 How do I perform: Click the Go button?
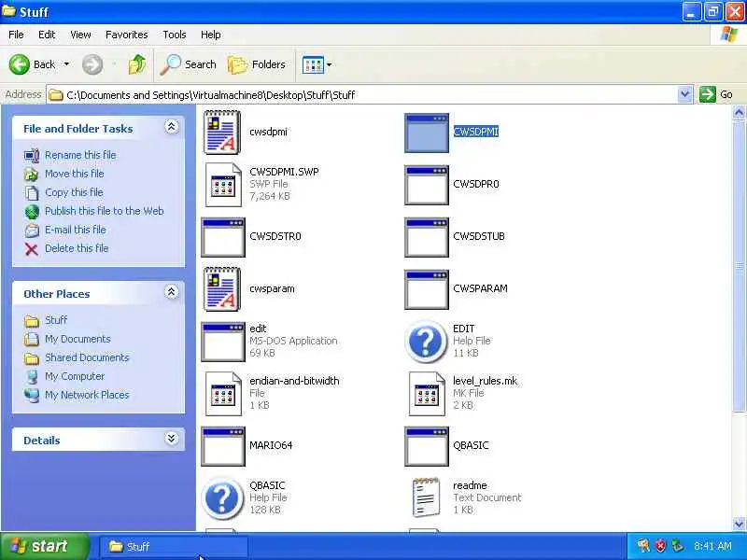tap(716, 95)
